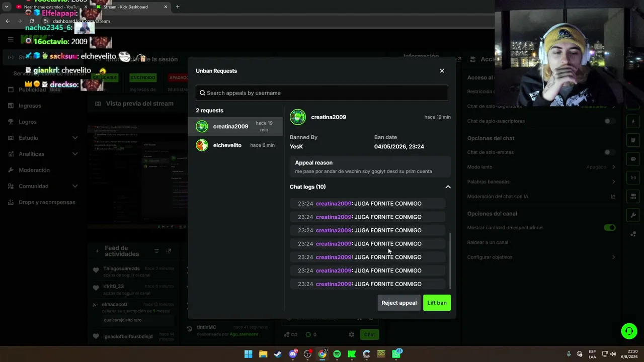Click the Lift ban button
Viewport: 644px width, 362px height.
tap(437, 303)
